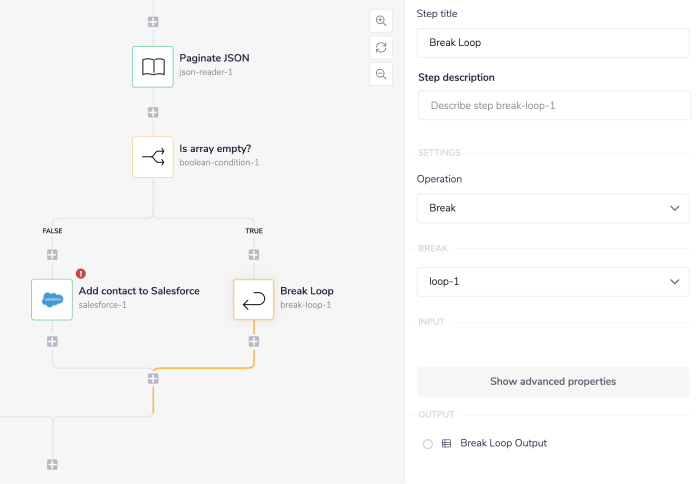Select the Paginate JSON book icon
Image resolution: width=700 pixels, height=484 pixels.
pos(153,66)
